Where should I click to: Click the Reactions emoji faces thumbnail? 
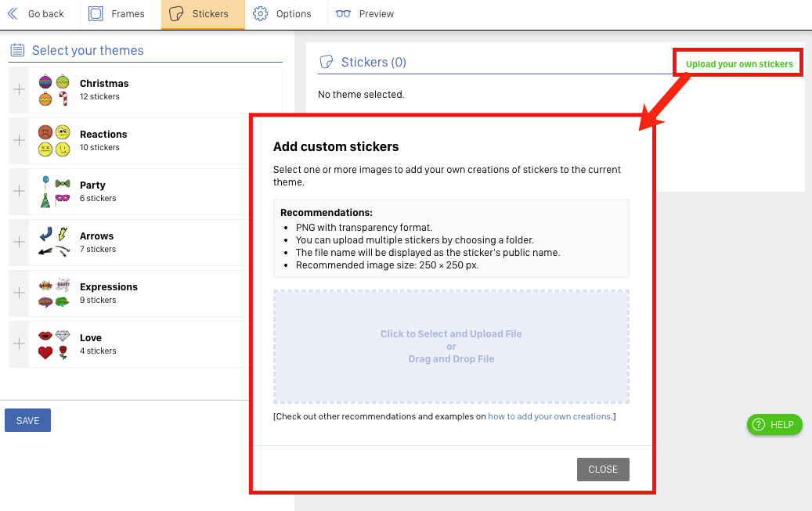(54, 140)
